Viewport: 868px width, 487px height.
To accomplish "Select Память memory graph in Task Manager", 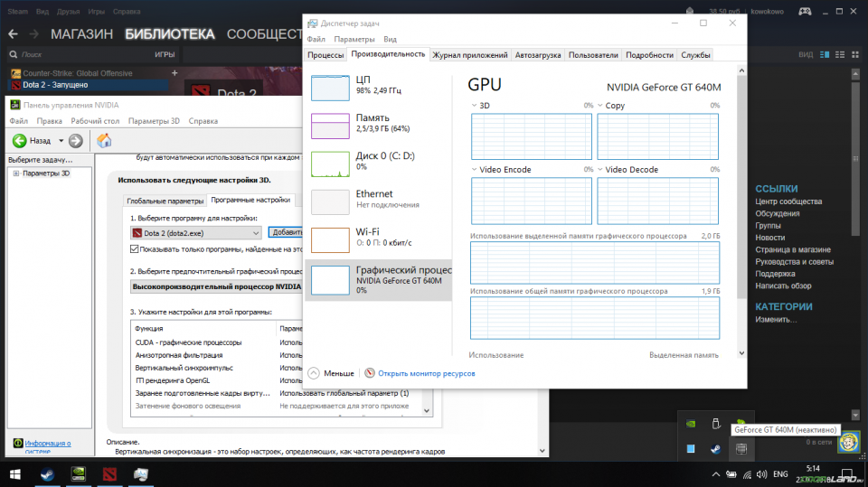I will [x=330, y=126].
